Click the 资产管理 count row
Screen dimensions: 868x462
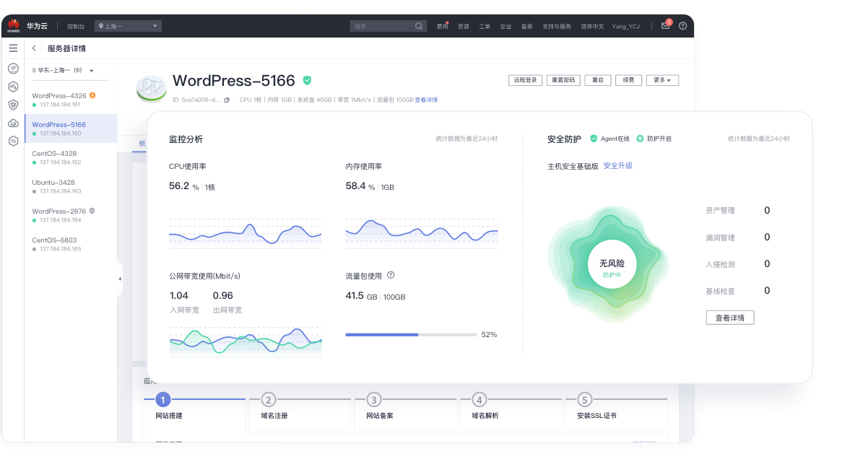[x=738, y=211]
